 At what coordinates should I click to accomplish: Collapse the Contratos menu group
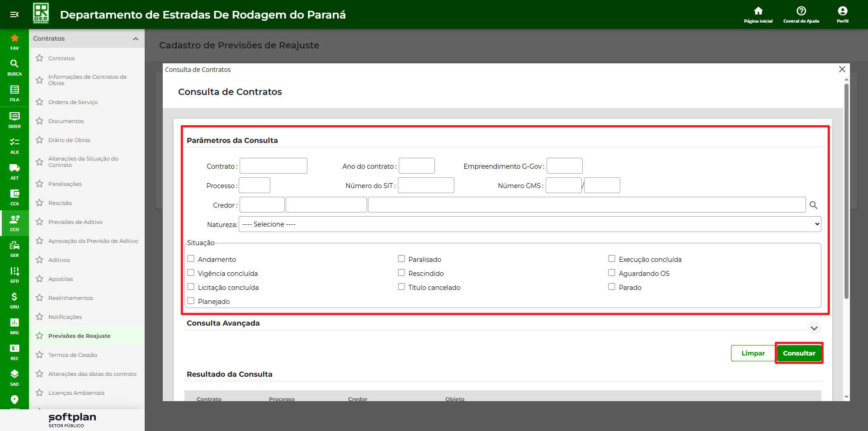[136, 39]
